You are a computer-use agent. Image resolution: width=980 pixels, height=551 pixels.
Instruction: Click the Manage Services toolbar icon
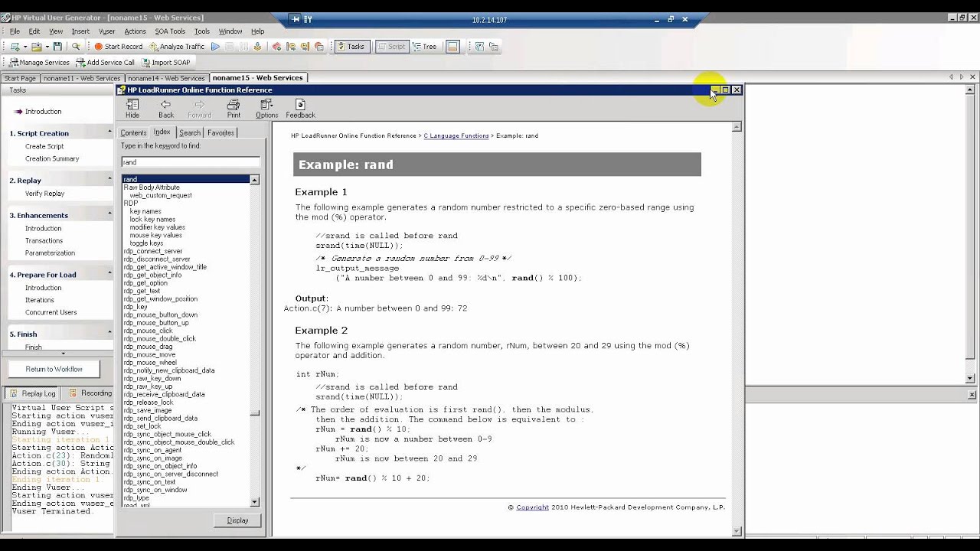[39, 63]
